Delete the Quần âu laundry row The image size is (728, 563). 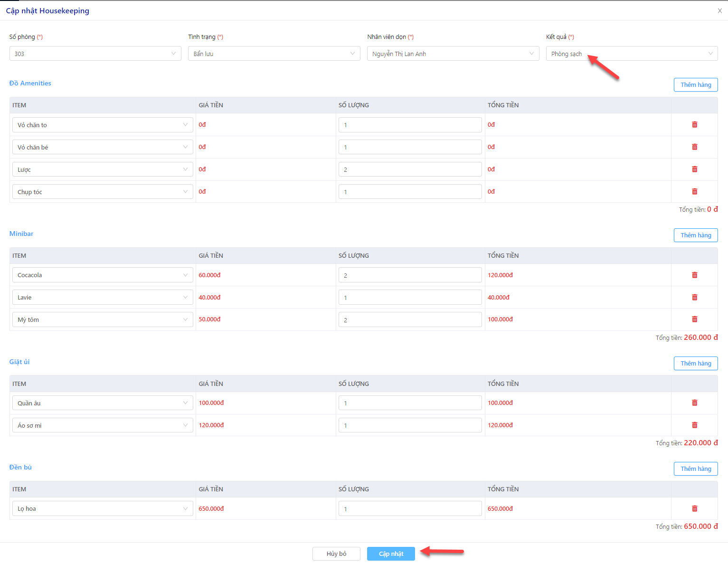pyautogui.click(x=694, y=403)
